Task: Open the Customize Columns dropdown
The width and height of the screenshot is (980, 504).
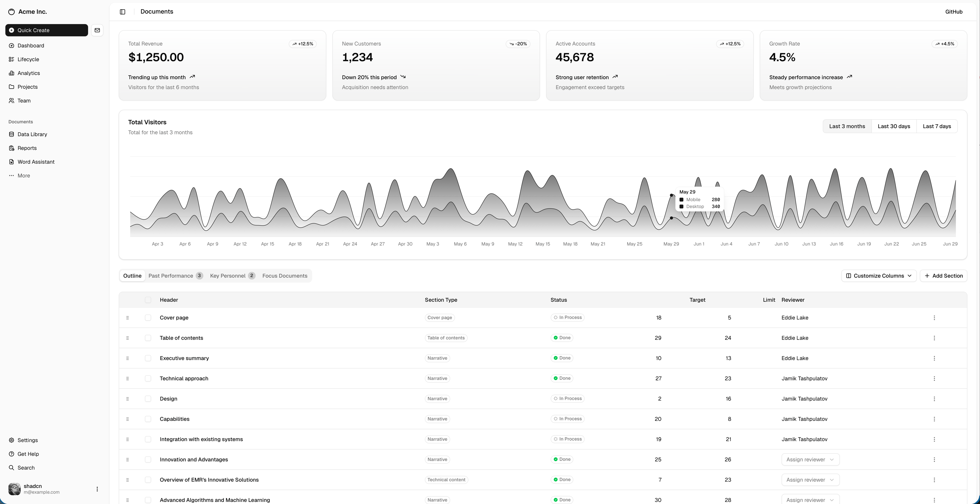Action: (878, 276)
